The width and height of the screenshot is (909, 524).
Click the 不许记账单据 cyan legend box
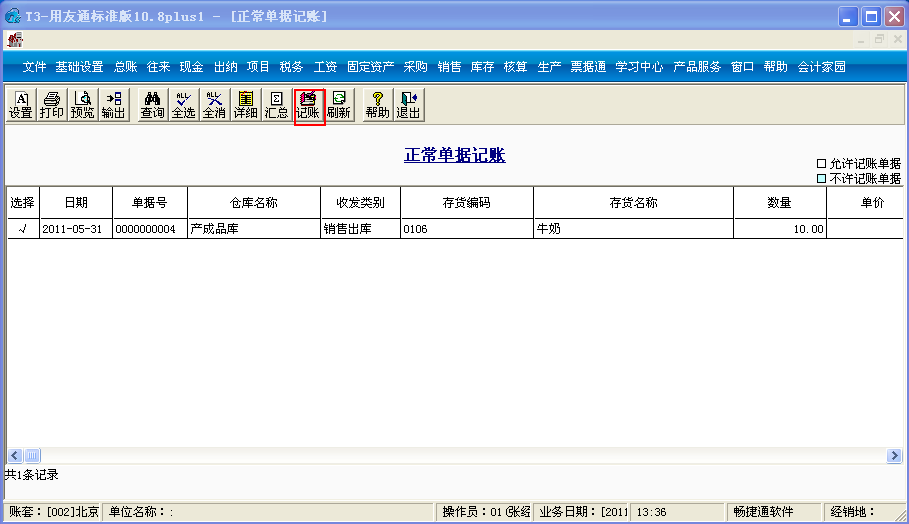coord(821,179)
